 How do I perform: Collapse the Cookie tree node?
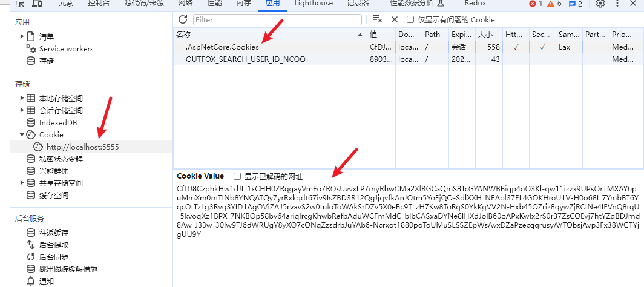(22, 134)
